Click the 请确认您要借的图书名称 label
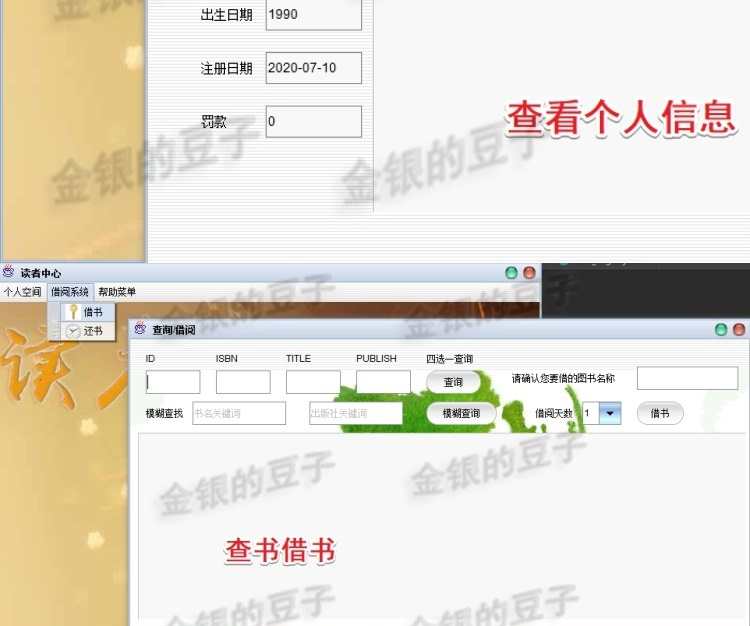Viewport: 750px width, 626px height. tap(563, 379)
